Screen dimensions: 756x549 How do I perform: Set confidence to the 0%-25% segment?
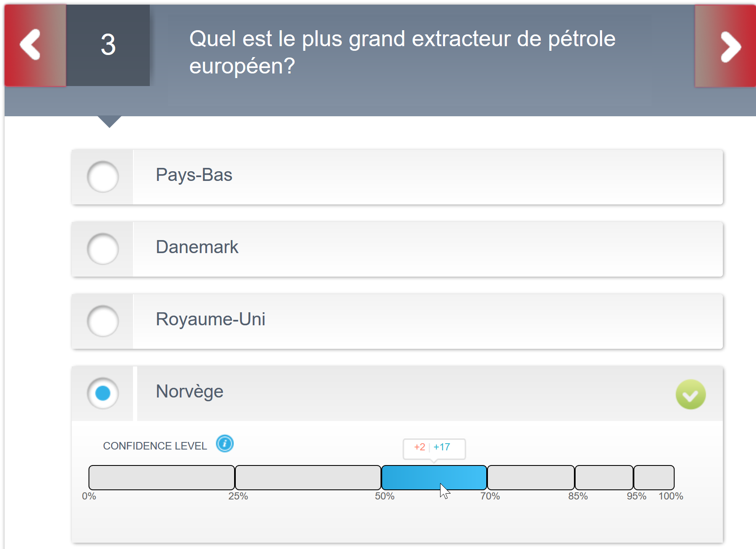click(162, 478)
